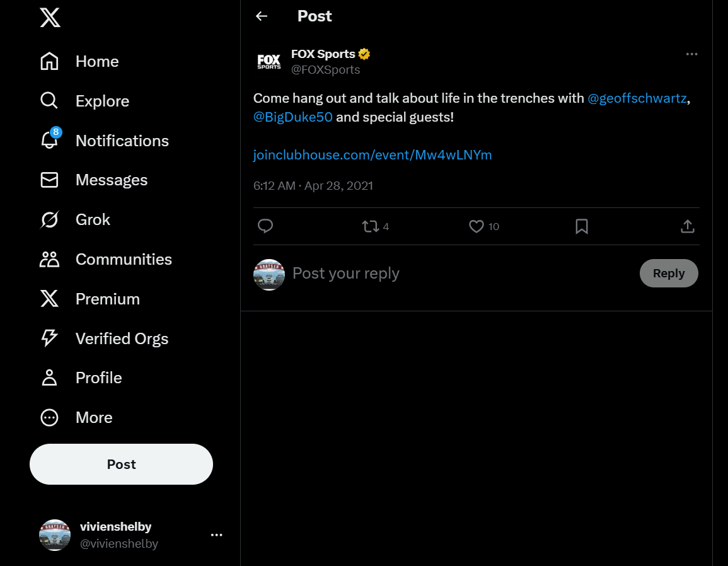Open the Messages envelope icon
The height and width of the screenshot is (566, 728).
(49, 180)
